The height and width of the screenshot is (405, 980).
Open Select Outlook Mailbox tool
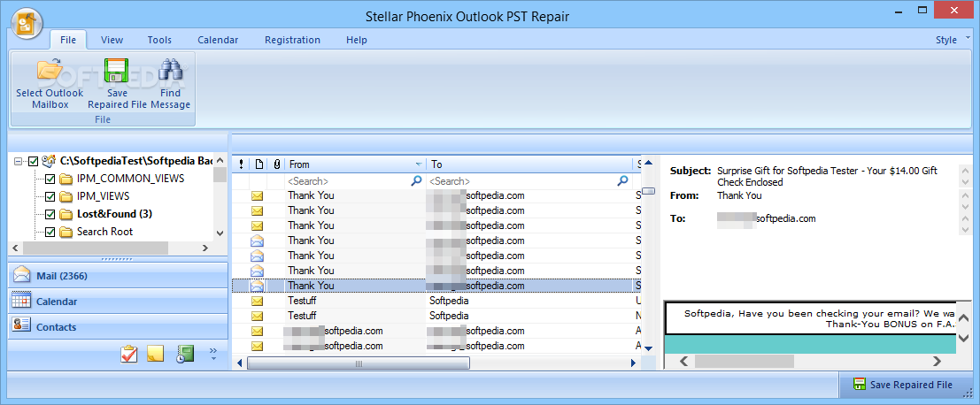tap(50, 84)
